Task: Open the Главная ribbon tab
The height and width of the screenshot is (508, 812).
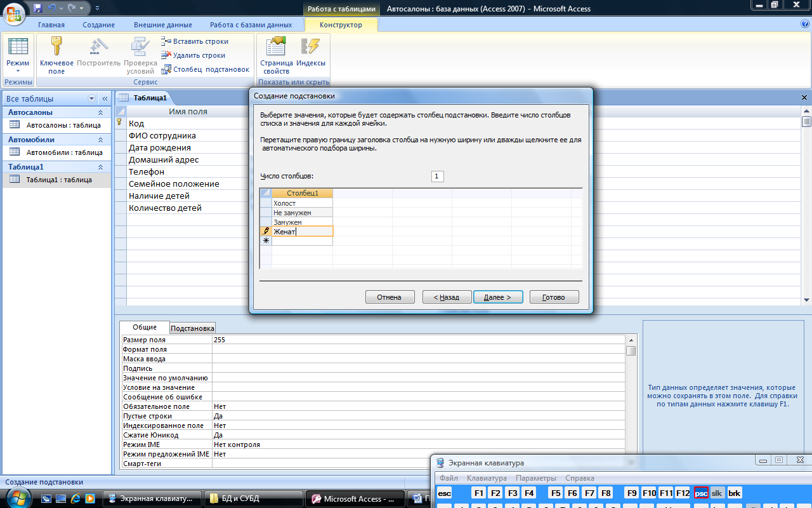Action: click(51, 25)
